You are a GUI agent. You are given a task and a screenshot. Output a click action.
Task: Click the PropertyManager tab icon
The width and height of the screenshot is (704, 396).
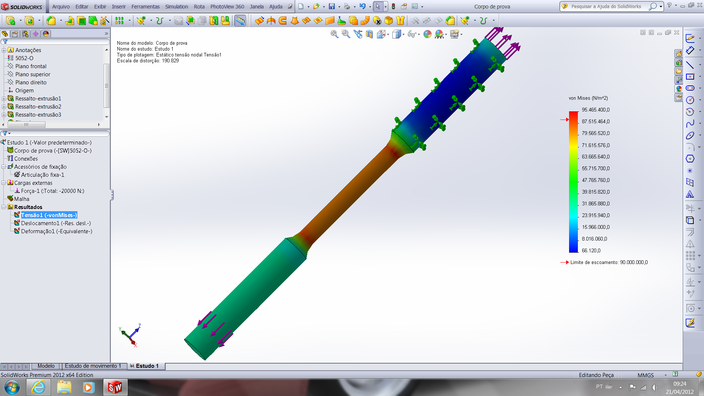15,34
